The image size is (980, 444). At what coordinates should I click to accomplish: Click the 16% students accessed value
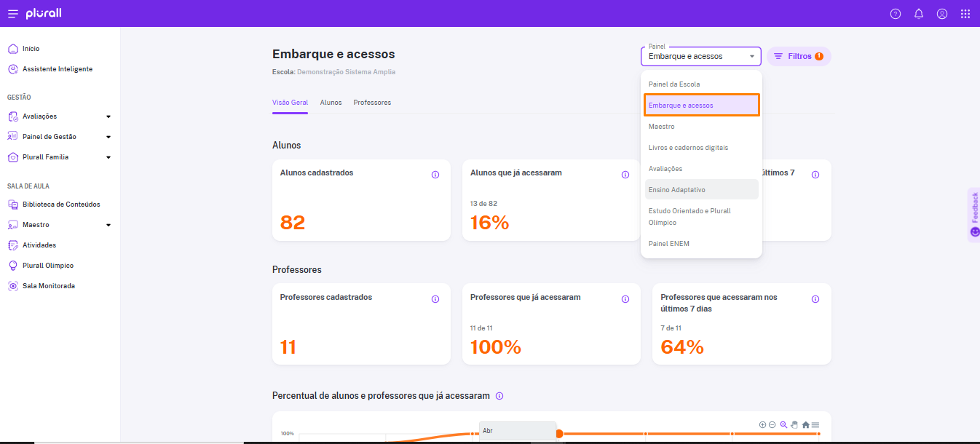point(490,222)
